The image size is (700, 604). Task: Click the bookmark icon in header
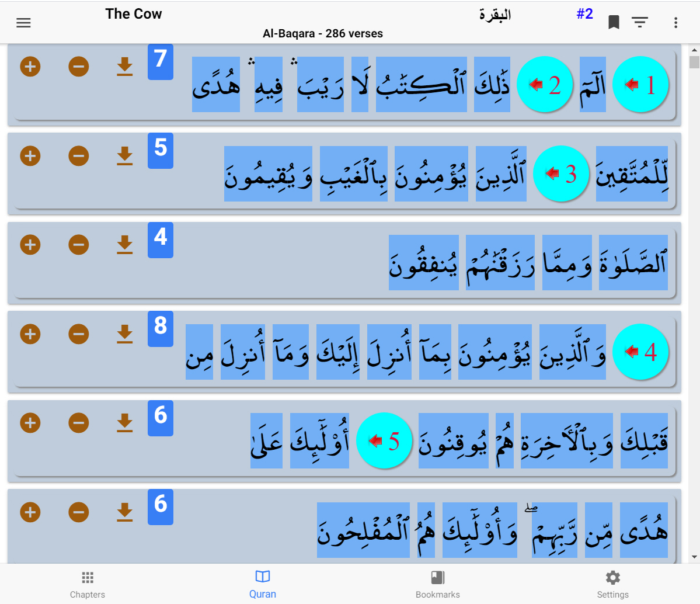click(x=614, y=23)
